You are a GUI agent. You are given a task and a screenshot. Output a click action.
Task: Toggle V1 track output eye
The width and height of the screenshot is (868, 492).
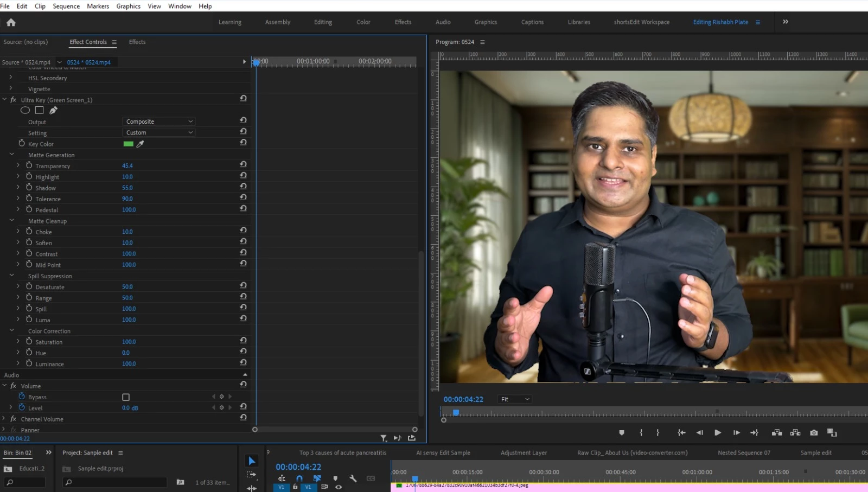339,487
